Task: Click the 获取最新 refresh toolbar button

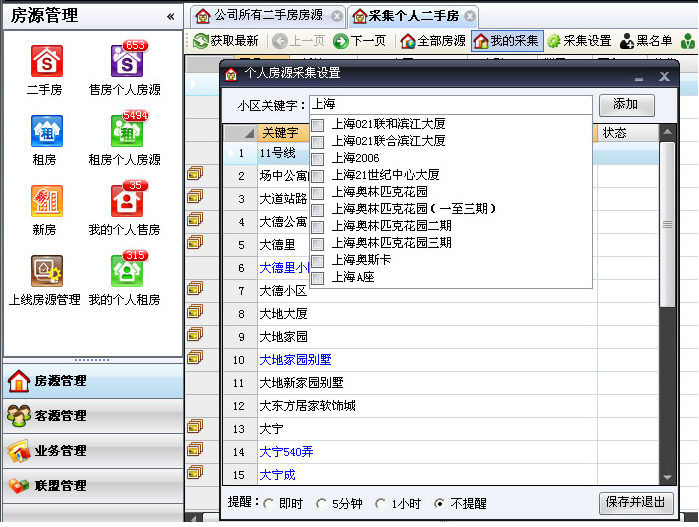Action: [x=226, y=41]
